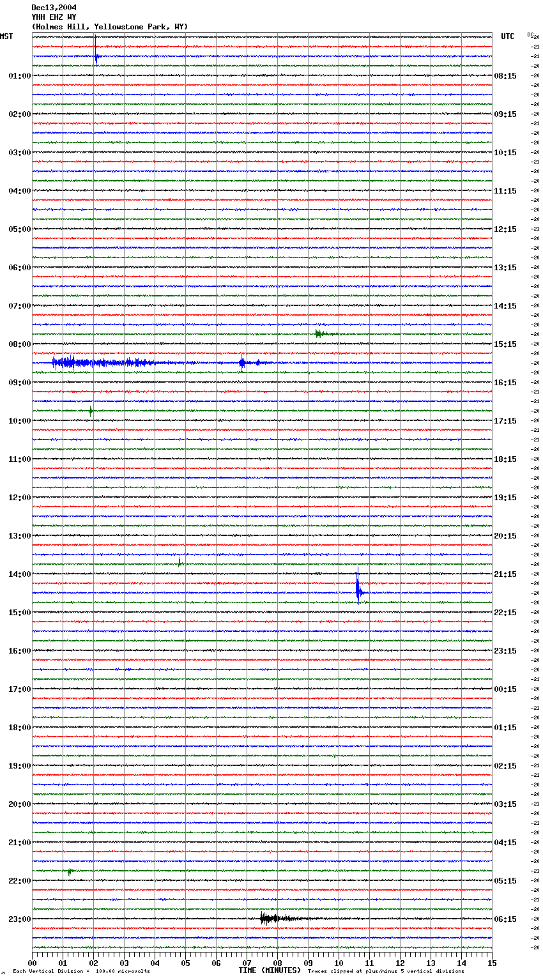Click the 00:15 UTC time label
Viewport: 543px width, 980px height.
pyautogui.click(x=505, y=689)
